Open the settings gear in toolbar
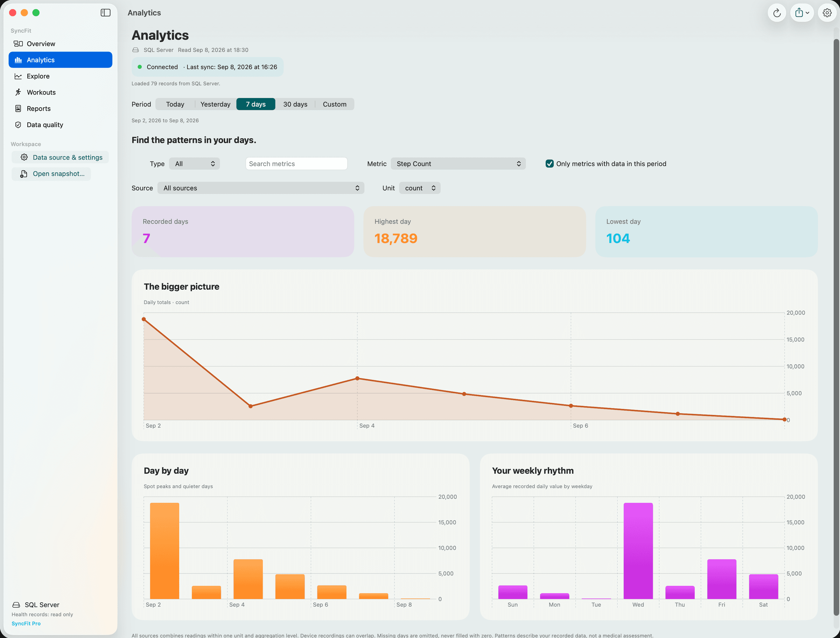 click(x=827, y=13)
